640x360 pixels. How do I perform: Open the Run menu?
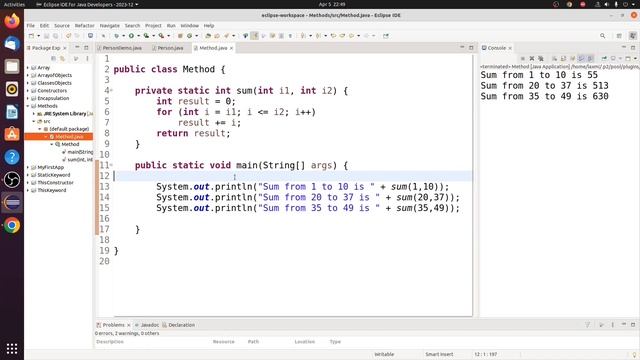click(x=171, y=25)
